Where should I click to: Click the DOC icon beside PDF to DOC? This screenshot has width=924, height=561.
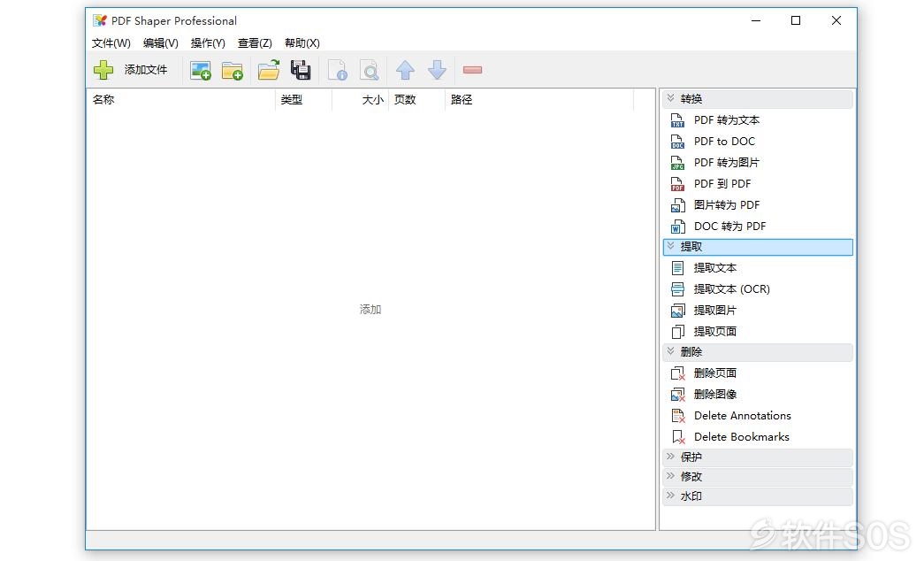click(677, 142)
